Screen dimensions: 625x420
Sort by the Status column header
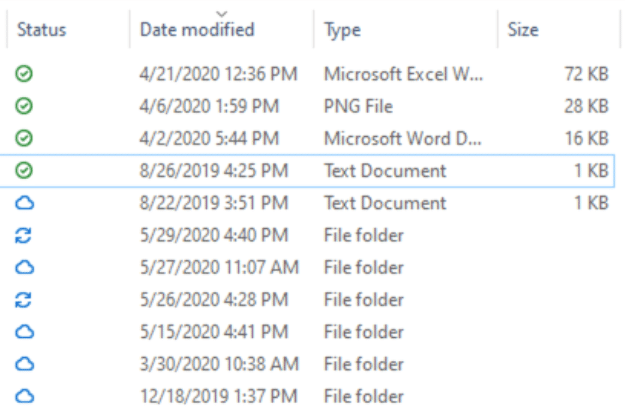[41, 30]
